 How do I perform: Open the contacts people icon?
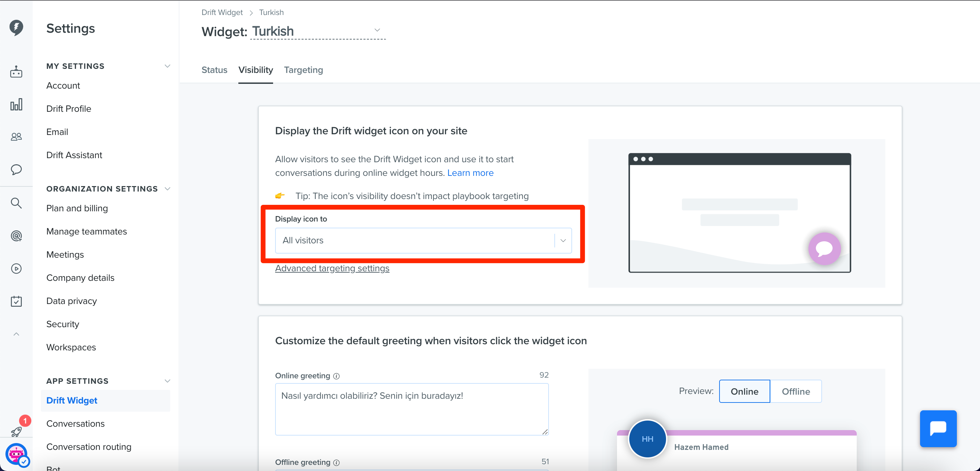[x=16, y=137]
